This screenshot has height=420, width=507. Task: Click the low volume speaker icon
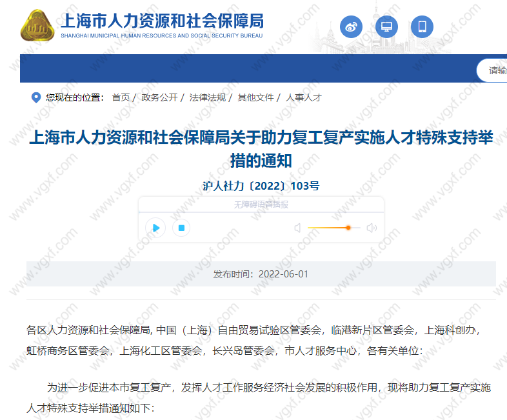tap(298, 228)
